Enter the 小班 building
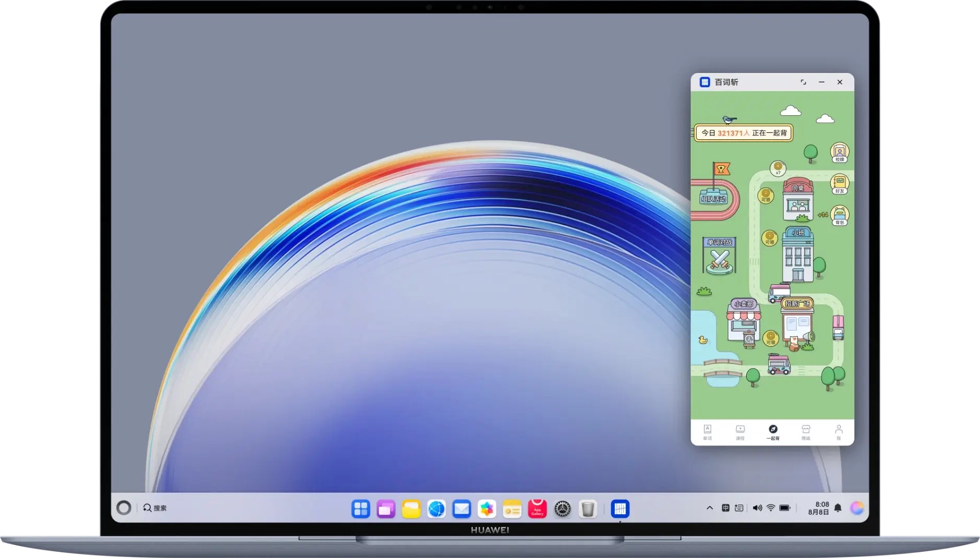The height and width of the screenshot is (558, 980). [x=798, y=256]
